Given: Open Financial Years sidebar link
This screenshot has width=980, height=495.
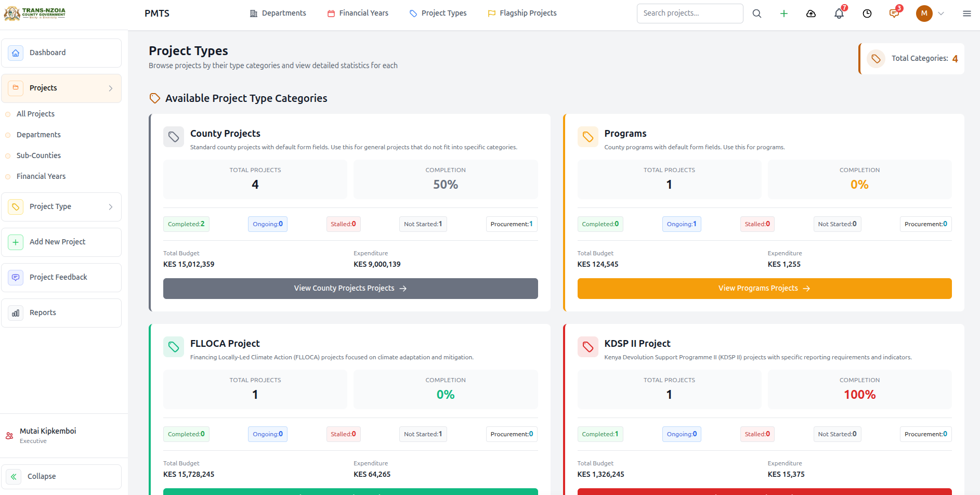Looking at the screenshot, I should pos(41,176).
